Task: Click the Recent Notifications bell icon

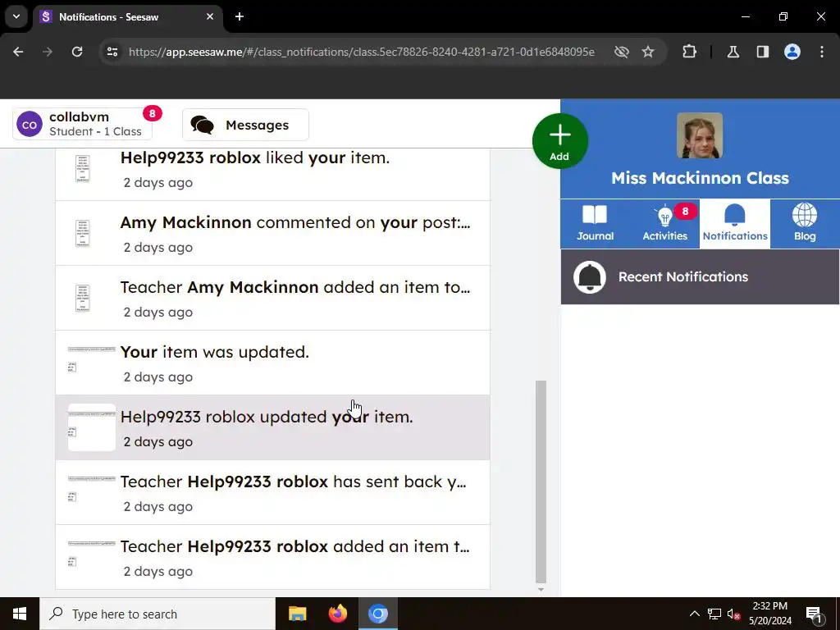Action: pyautogui.click(x=589, y=277)
